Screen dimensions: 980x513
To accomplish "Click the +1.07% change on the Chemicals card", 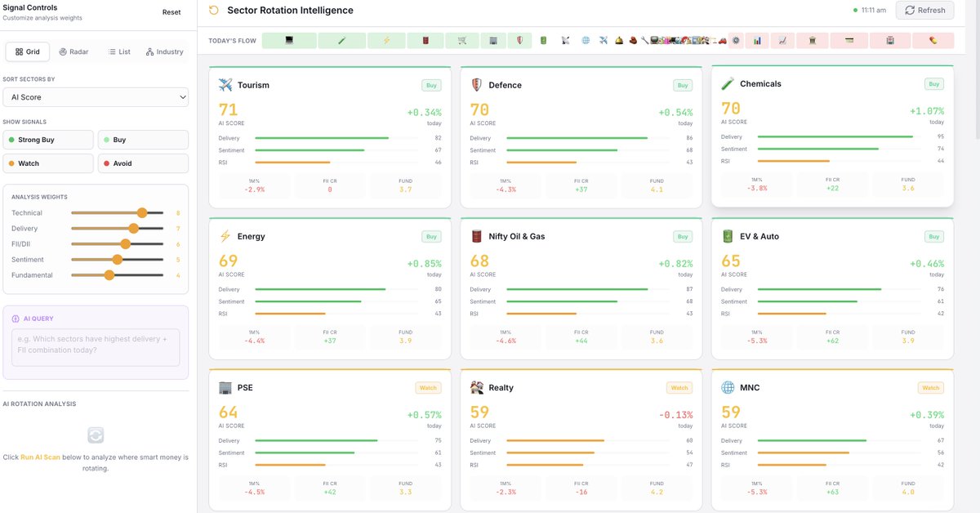I will (x=927, y=111).
